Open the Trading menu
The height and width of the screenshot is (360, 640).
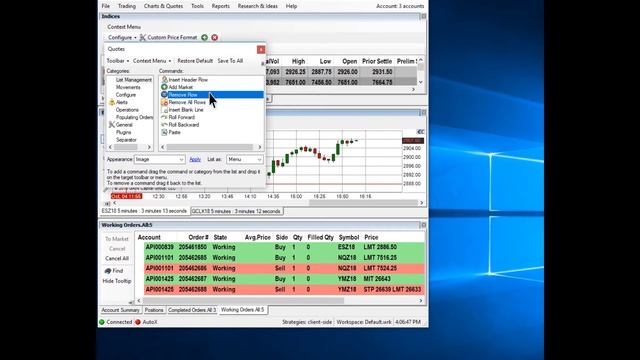pos(127,6)
